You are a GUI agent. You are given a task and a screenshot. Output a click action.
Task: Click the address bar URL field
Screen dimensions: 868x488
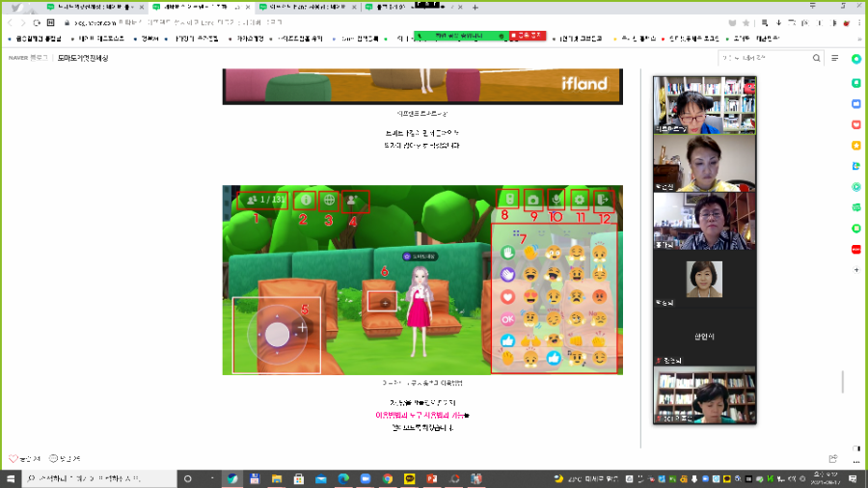[x=388, y=23]
